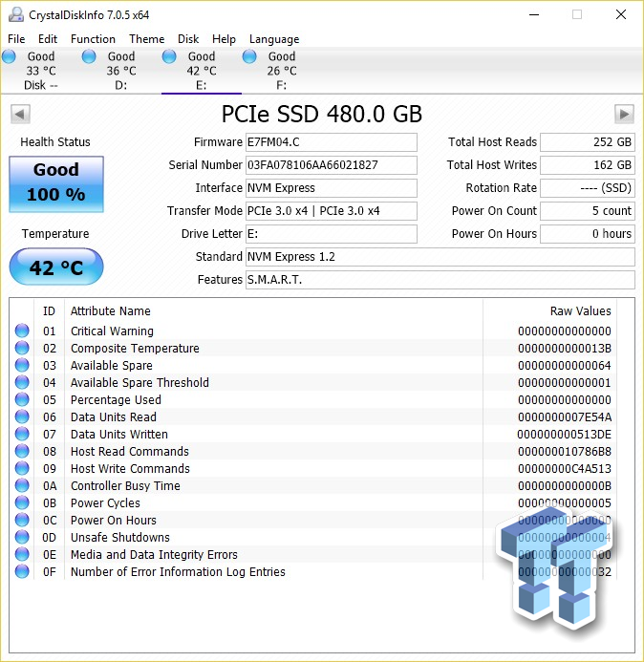Open the File menu
Screen dimensions: 644x662
coord(16,39)
